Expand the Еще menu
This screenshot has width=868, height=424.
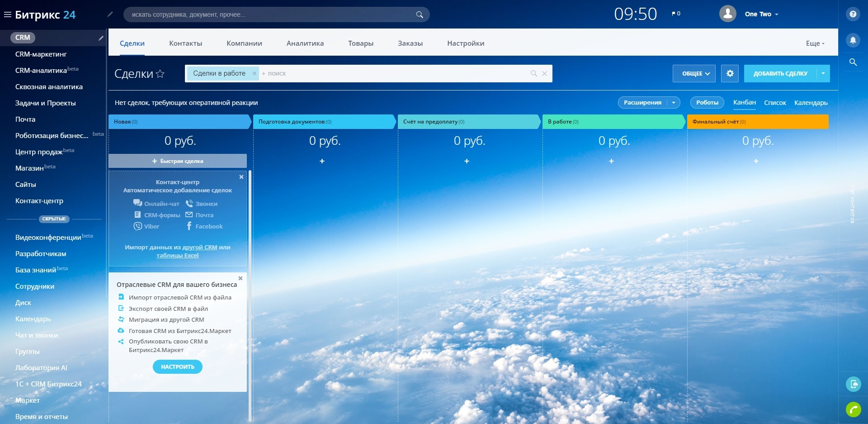pyautogui.click(x=815, y=43)
